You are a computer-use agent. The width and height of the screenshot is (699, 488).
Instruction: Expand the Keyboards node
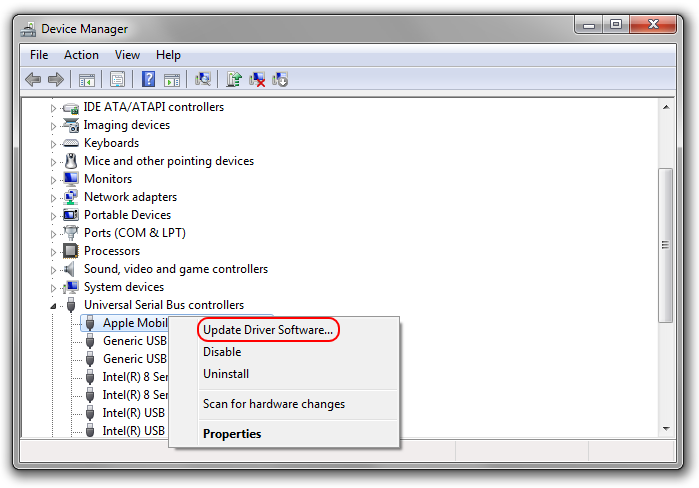53,144
